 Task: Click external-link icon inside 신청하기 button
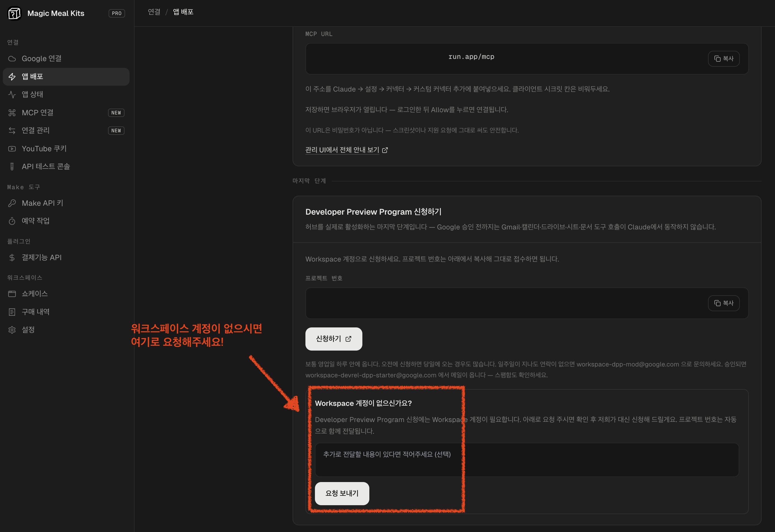click(348, 339)
